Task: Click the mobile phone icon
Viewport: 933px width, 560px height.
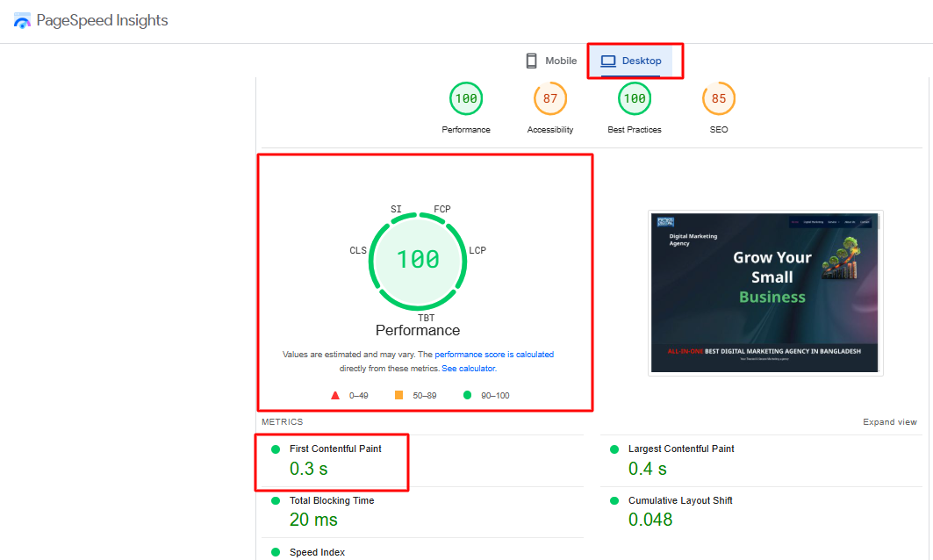Action: [x=531, y=61]
